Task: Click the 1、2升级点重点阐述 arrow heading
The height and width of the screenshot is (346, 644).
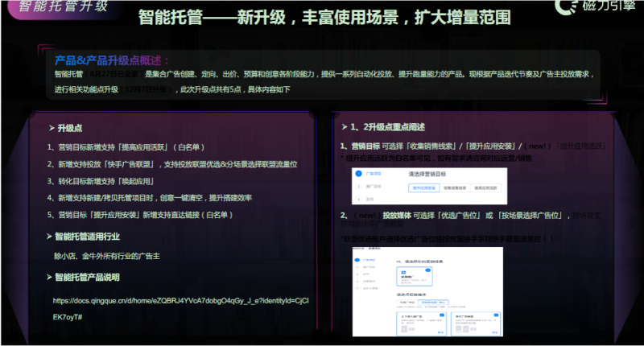Action: click(383, 127)
